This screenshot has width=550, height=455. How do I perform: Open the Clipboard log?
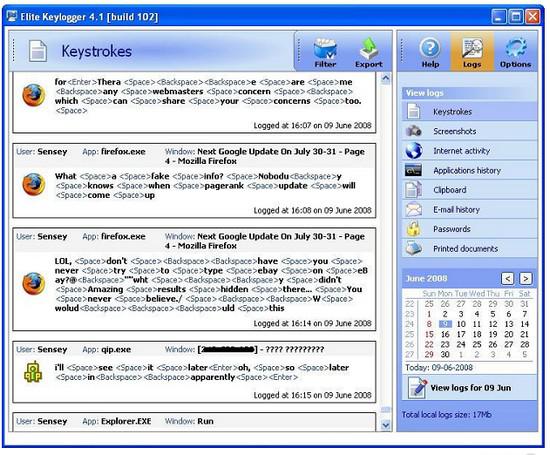pyautogui.click(x=469, y=190)
